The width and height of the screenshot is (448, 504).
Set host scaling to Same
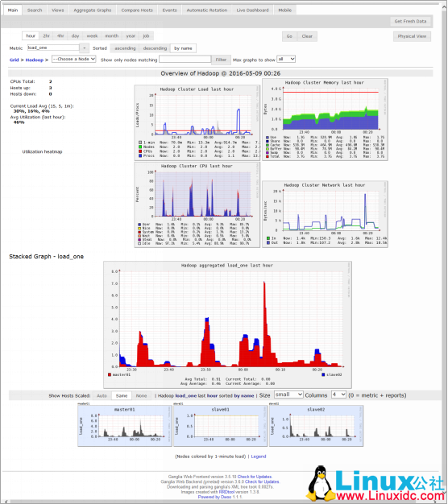point(122,395)
